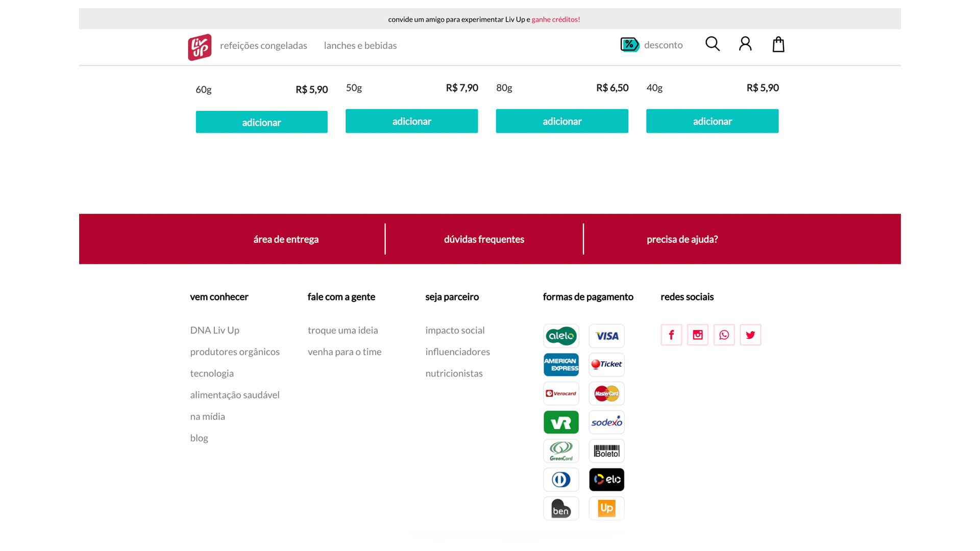
Task: Open the Facebook social icon
Action: 671,335
